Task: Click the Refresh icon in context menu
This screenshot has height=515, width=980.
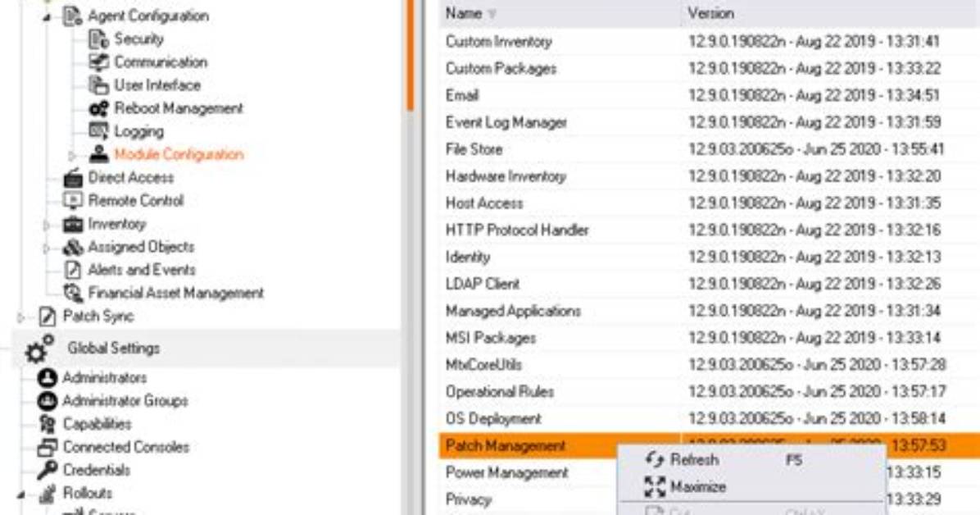Action: tap(655, 460)
